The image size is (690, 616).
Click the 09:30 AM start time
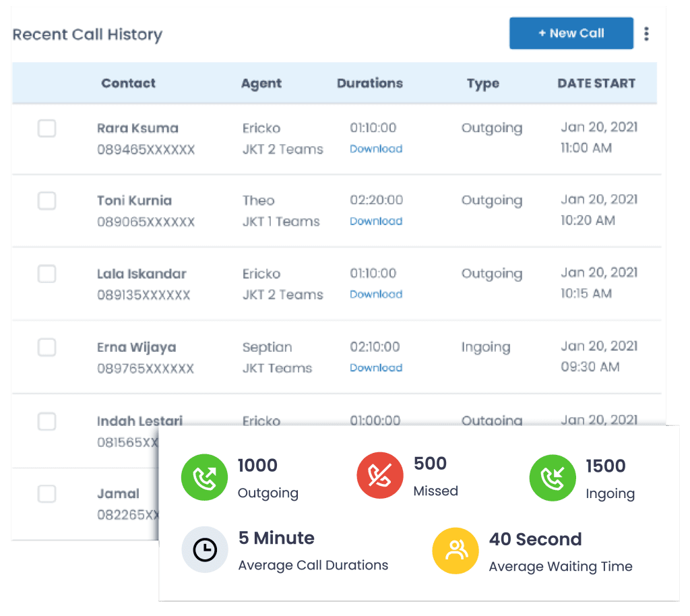point(590,367)
